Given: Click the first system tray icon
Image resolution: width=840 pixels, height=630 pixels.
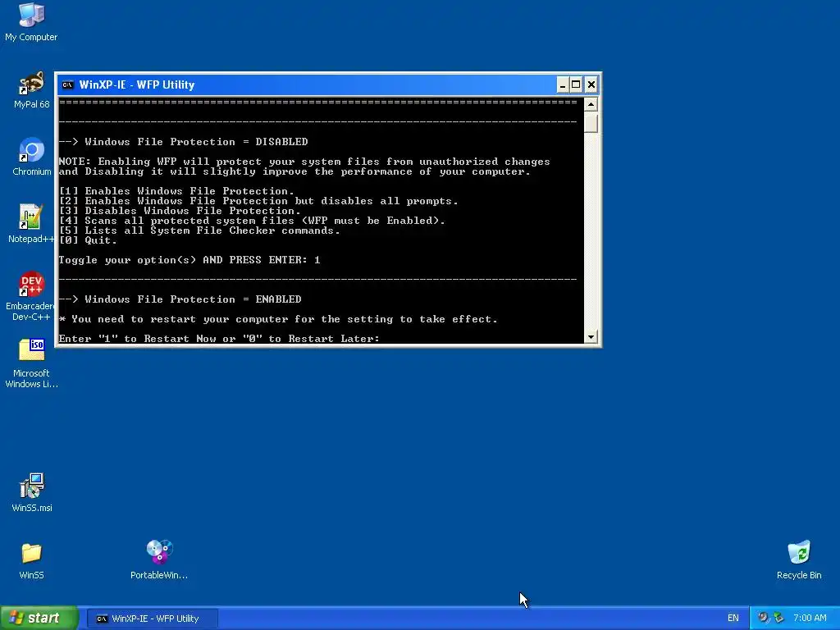Looking at the screenshot, I should tap(763, 618).
